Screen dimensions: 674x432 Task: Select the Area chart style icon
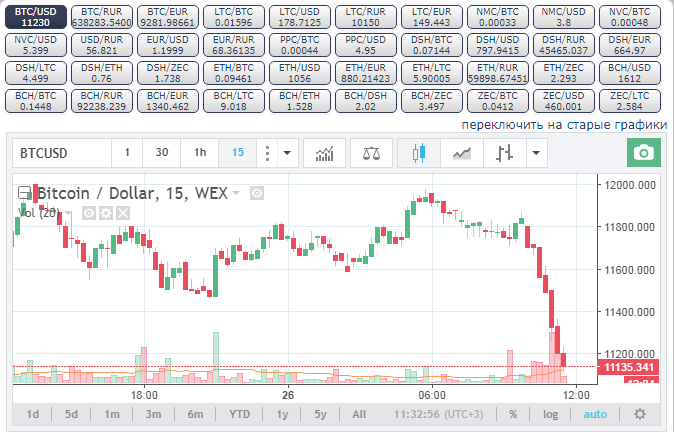[462, 153]
